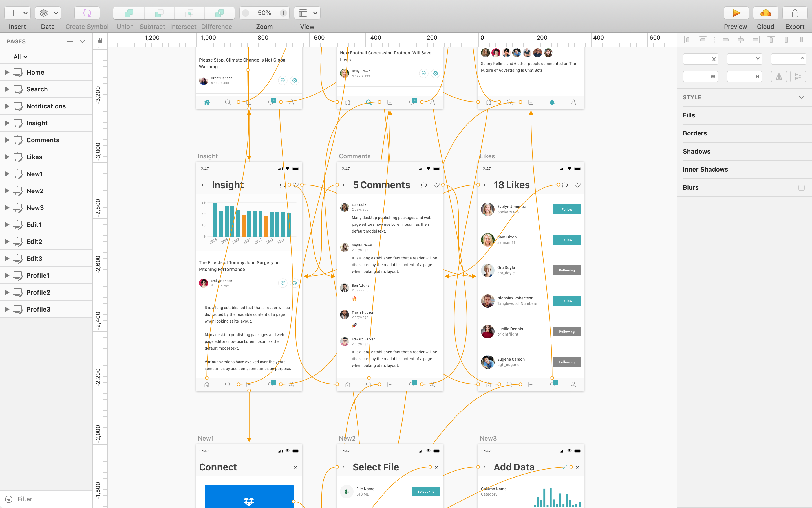Open the Inner Shadows style section
Screen dimensions: 812x508
pos(744,169)
